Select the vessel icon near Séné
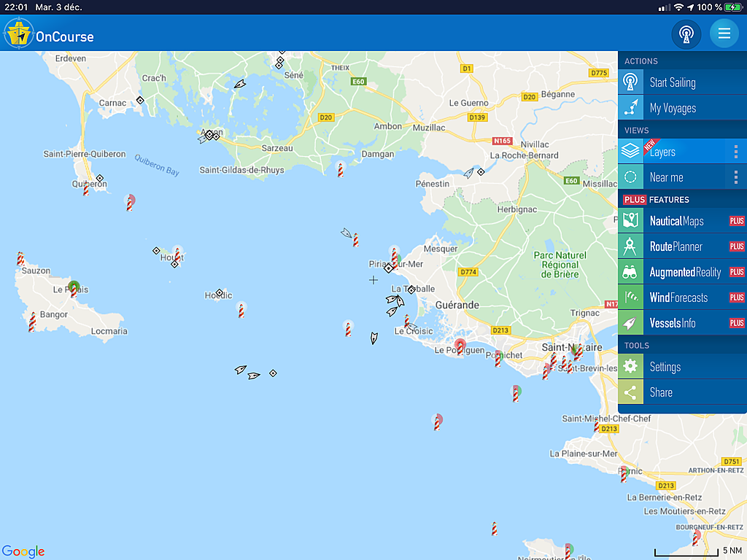This screenshot has height=560, width=747. point(239,85)
